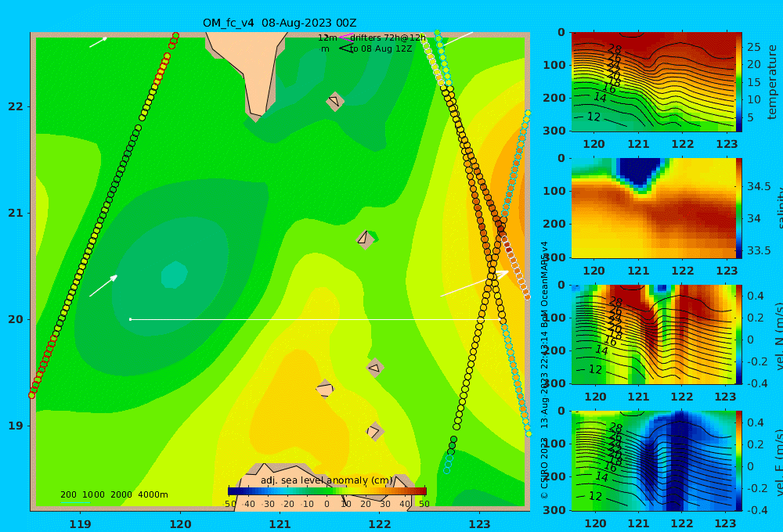Click the latitude tick label 19 on the main map

point(16,426)
